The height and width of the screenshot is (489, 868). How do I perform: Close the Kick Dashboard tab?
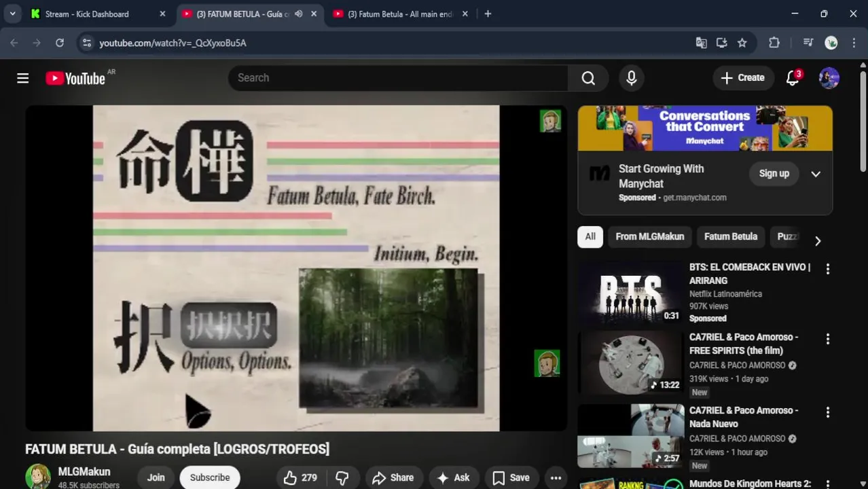click(x=162, y=14)
